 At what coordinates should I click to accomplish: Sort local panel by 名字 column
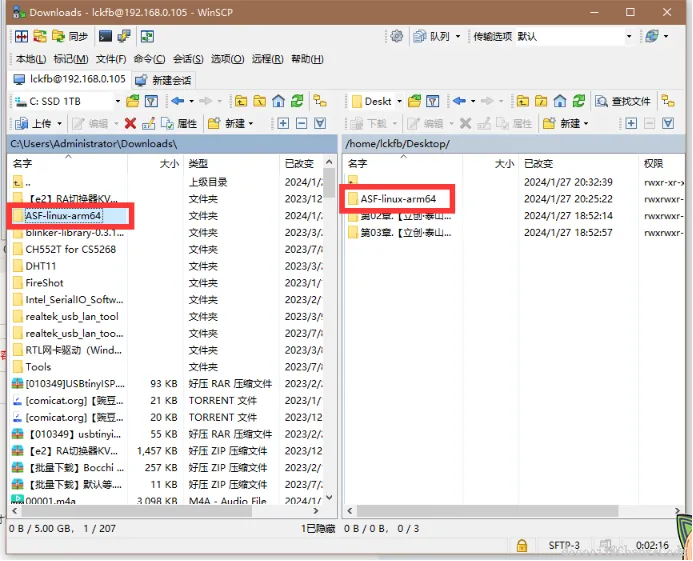[68, 164]
